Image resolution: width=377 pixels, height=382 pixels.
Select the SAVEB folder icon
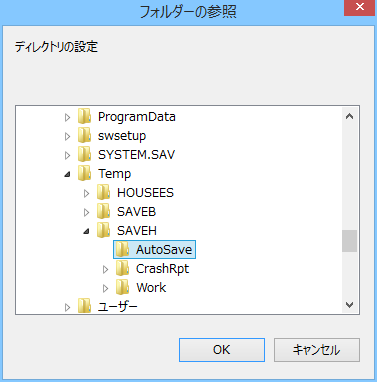[x=104, y=211]
